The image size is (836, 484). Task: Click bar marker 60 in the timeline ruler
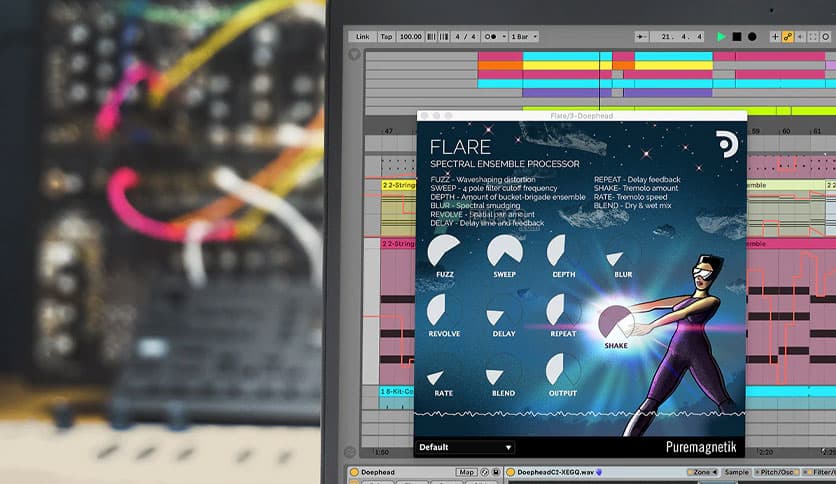[786, 131]
